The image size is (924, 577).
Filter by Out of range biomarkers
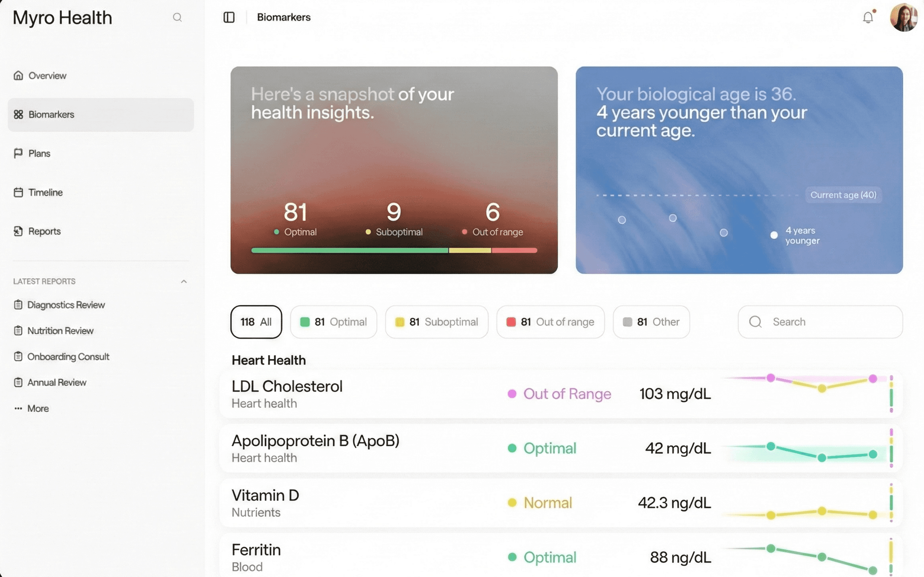[550, 322]
